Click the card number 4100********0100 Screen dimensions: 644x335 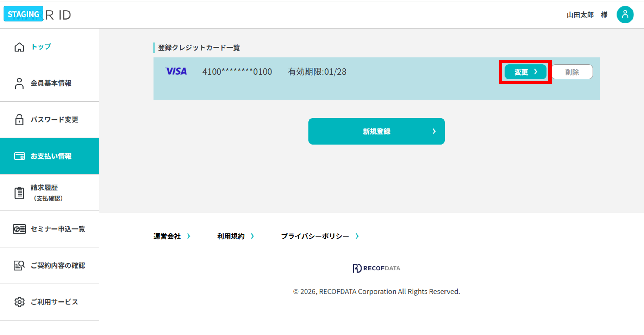[237, 72]
